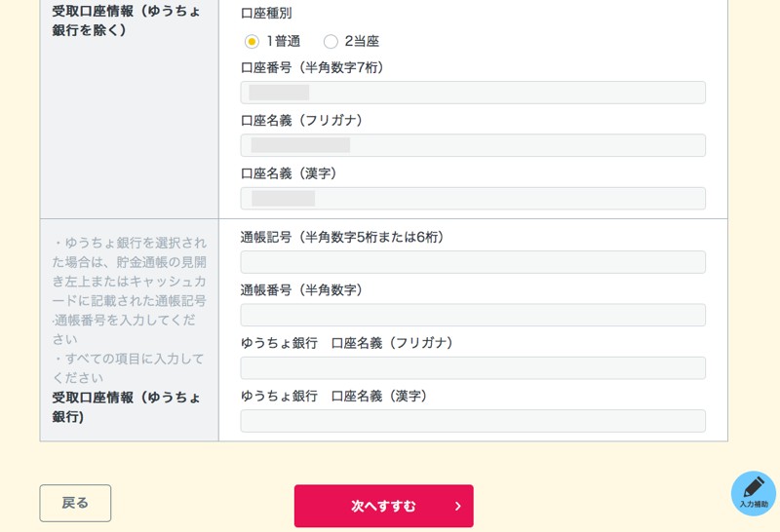This screenshot has width=780, height=532.
Task: Click the 通帳番号 input field
Action: [473, 315]
